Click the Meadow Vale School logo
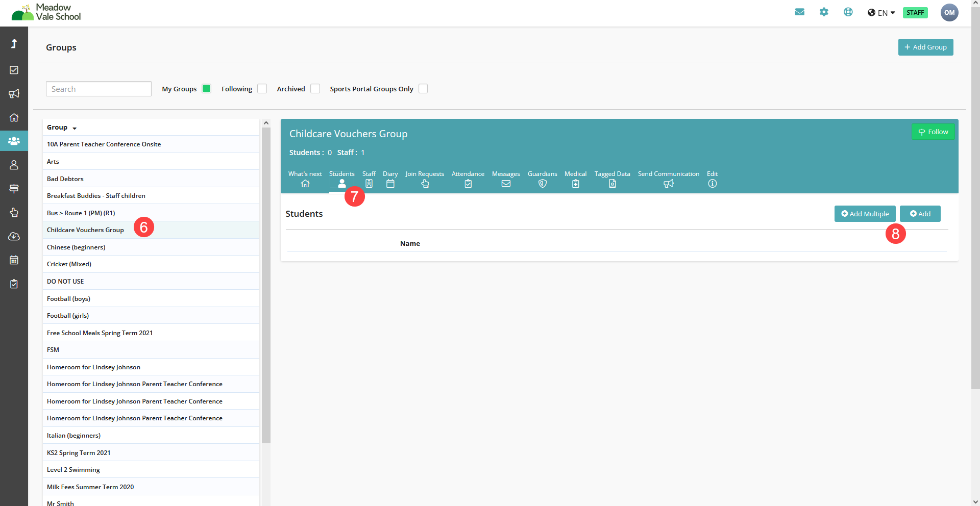The image size is (980, 506). point(46,12)
